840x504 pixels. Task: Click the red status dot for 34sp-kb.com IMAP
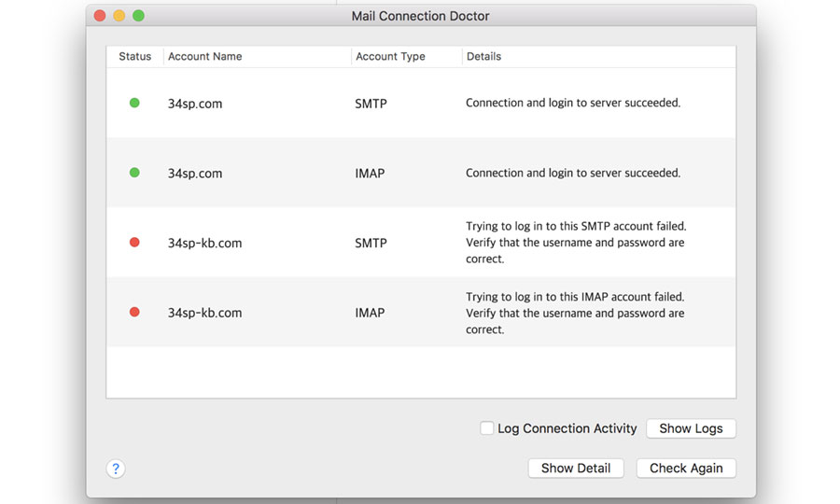[x=134, y=312]
